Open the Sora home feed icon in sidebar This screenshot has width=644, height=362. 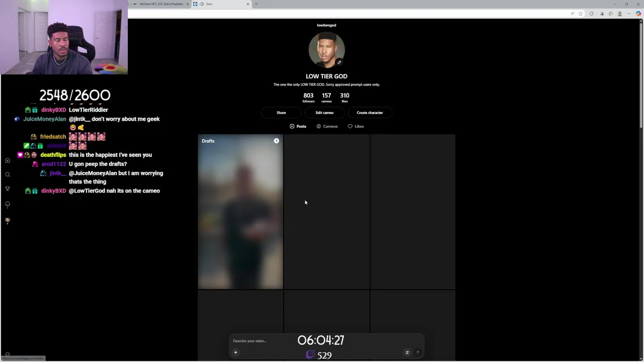click(8, 160)
